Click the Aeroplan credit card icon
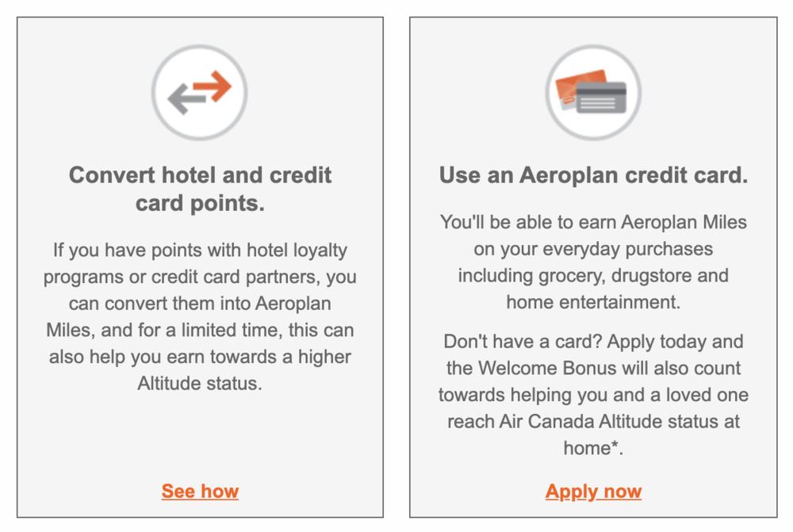The width and height of the screenshot is (793, 532). [593, 93]
